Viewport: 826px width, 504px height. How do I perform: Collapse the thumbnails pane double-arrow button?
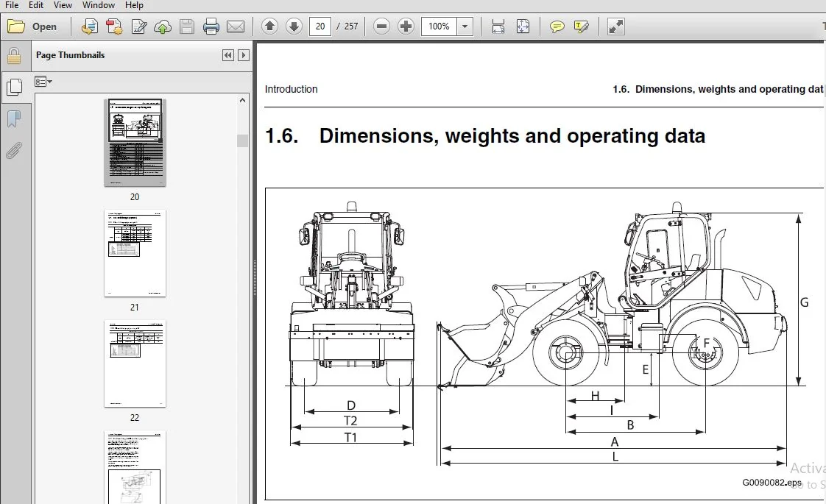pyautogui.click(x=227, y=55)
